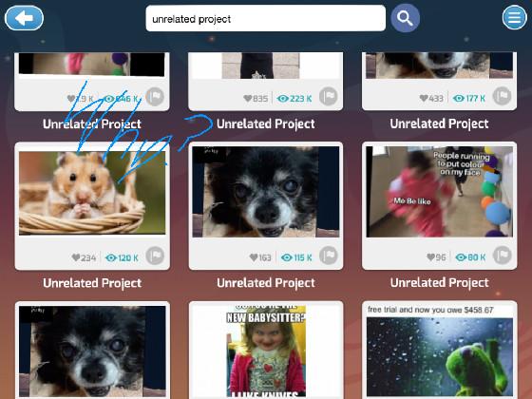Like the hamster project via heart 234
Viewport: 532px width, 399px height.
click(x=76, y=257)
